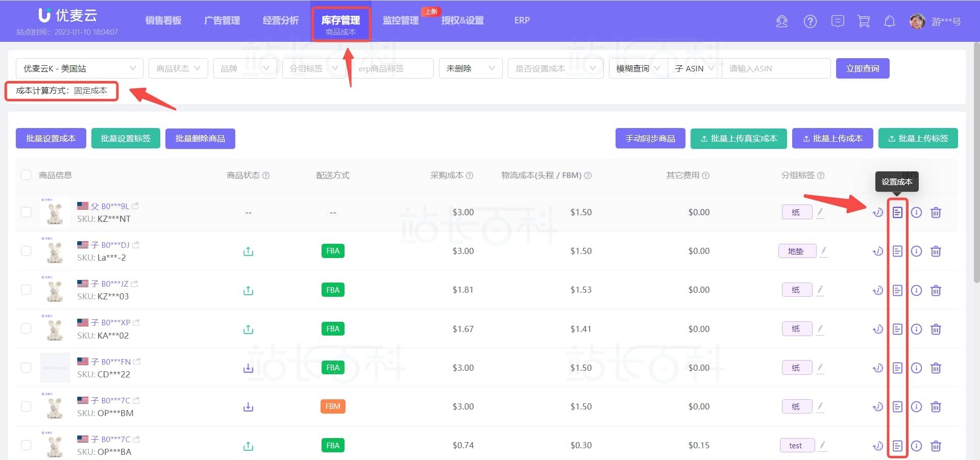Edit the 地垫 group tag pencil icon
The width and height of the screenshot is (980, 460).
point(823,251)
